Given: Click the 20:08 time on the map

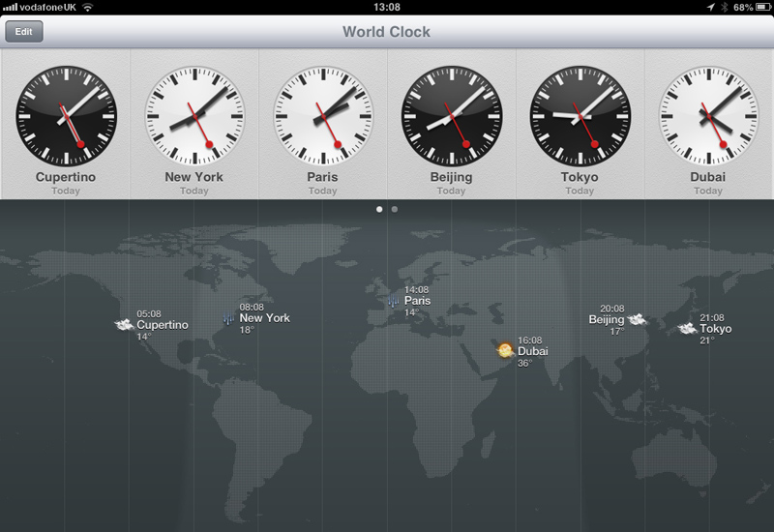Looking at the screenshot, I should tap(612, 309).
